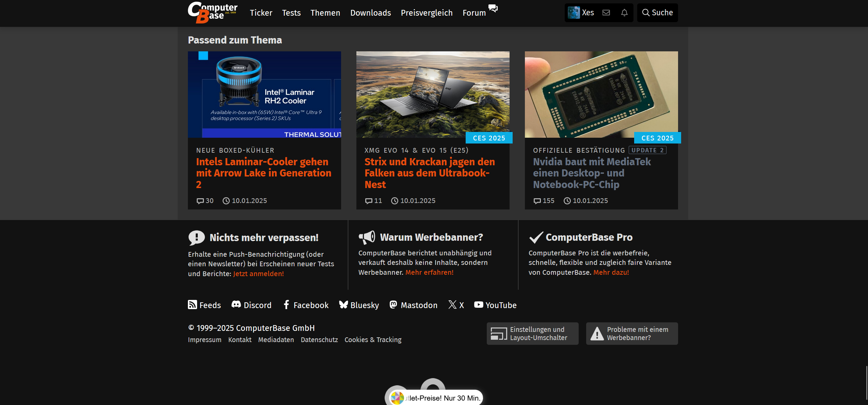Open Cookies & Tracking footer link
This screenshot has width=868, height=405.
coord(373,340)
